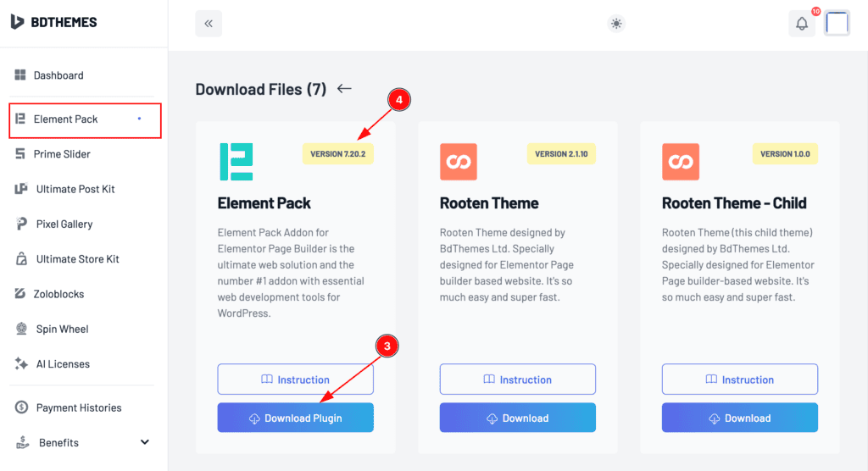The width and height of the screenshot is (868, 471).
Task: Click Download Plugin for Element Pack
Action: click(296, 418)
